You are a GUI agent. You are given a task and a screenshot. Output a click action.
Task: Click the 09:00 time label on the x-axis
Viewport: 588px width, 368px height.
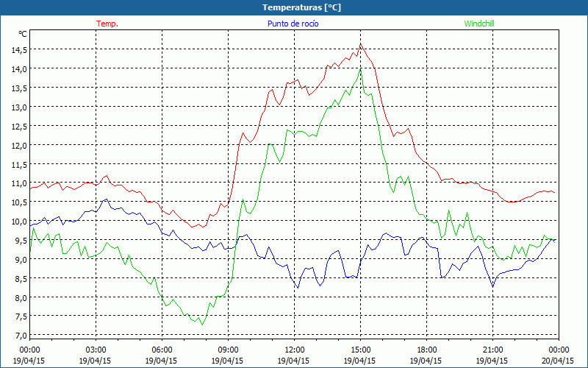pyautogui.click(x=228, y=350)
